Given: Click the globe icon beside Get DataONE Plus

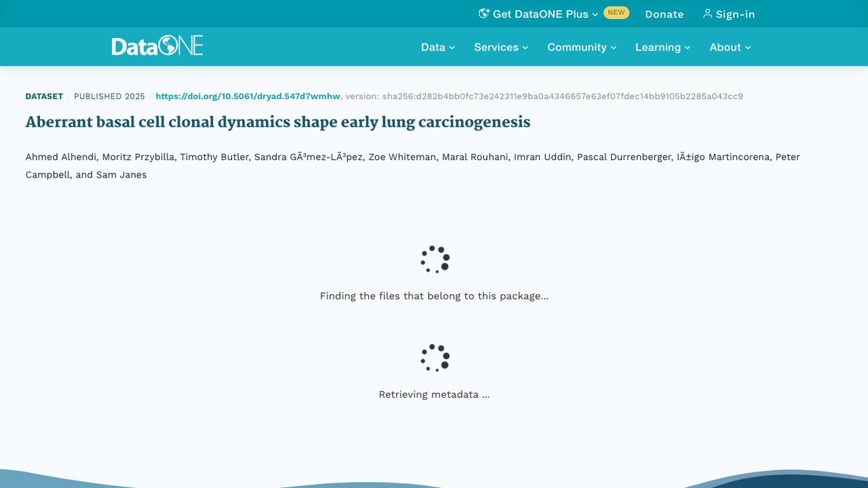Looking at the screenshot, I should pyautogui.click(x=484, y=14).
